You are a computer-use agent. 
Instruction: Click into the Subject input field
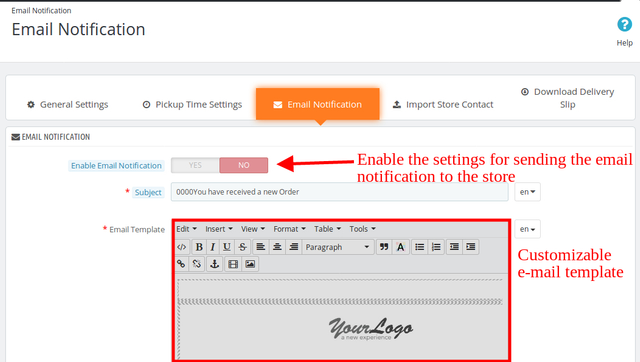tap(340, 192)
